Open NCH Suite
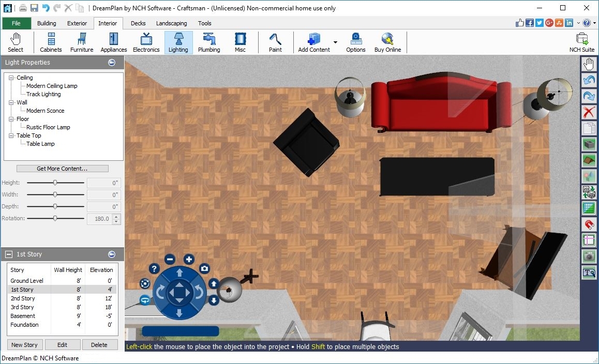Viewport: 599px width, 364px height. tap(581, 42)
